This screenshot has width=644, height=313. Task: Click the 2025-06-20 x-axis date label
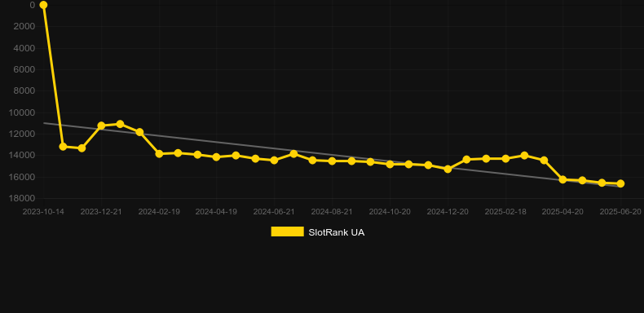click(x=620, y=212)
